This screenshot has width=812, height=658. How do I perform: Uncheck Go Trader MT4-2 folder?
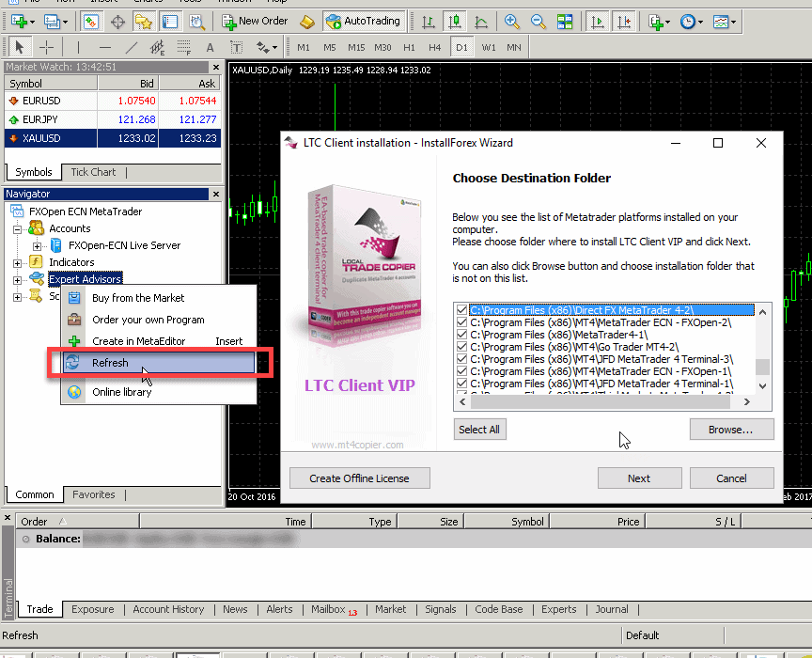[x=462, y=347]
